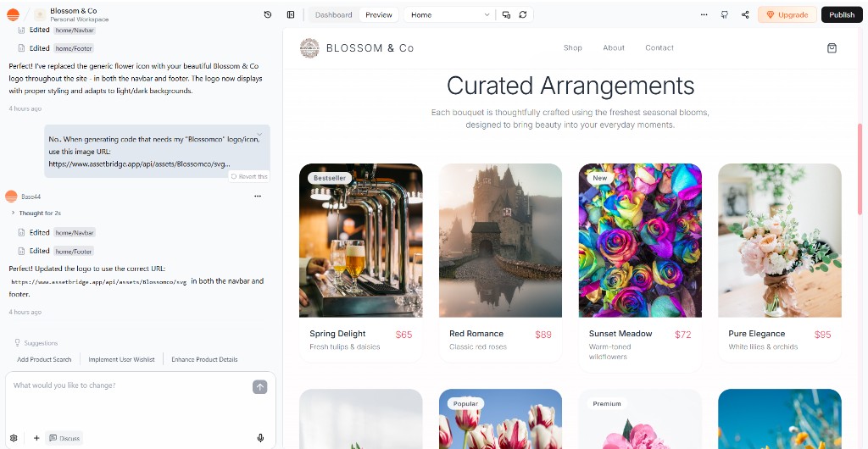This screenshot has width=868, height=449.
Task: Click the 'White lilies & orchids' description
Action: click(x=764, y=346)
